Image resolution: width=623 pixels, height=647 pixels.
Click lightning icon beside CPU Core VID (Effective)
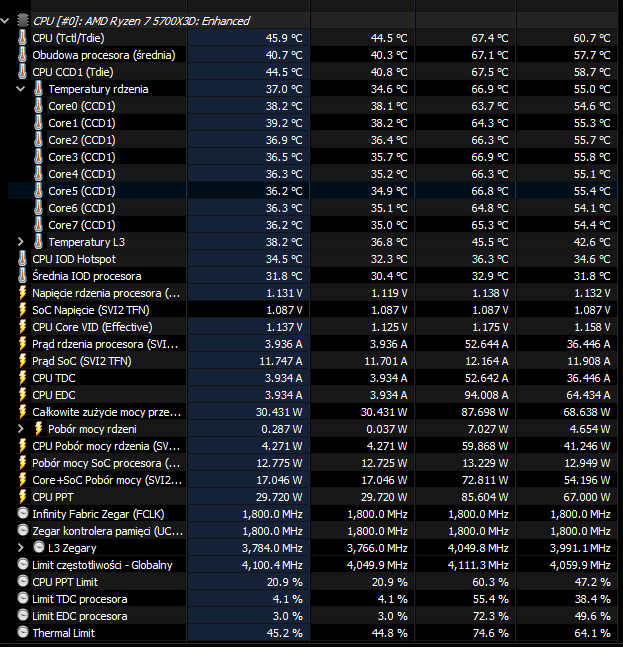coord(23,327)
